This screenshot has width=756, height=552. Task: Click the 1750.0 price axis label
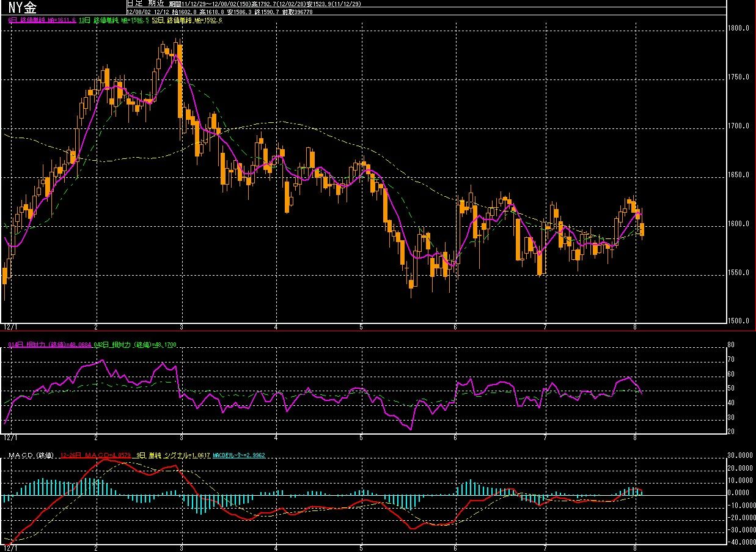tap(738, 77)
